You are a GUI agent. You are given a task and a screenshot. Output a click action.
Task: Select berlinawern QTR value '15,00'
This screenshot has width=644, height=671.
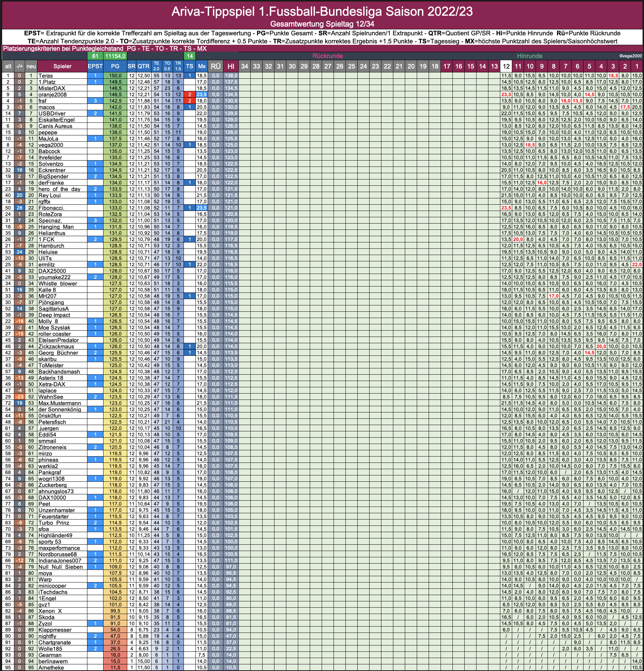click(143, 661)
